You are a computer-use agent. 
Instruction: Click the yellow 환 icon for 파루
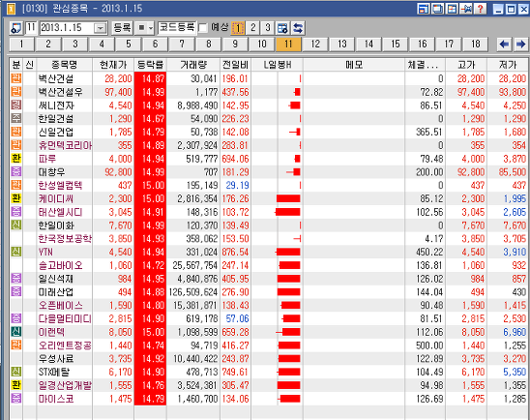[x=16, y=159]
